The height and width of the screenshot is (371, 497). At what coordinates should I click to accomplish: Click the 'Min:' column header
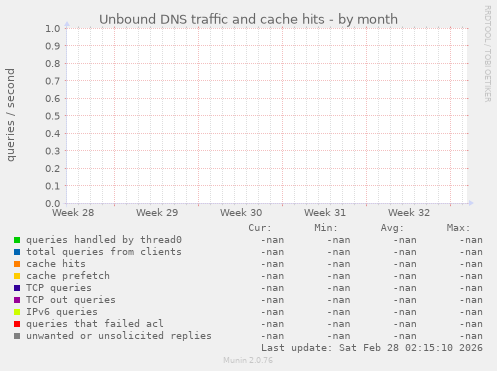pyautogui.click(x=326, y=228)
